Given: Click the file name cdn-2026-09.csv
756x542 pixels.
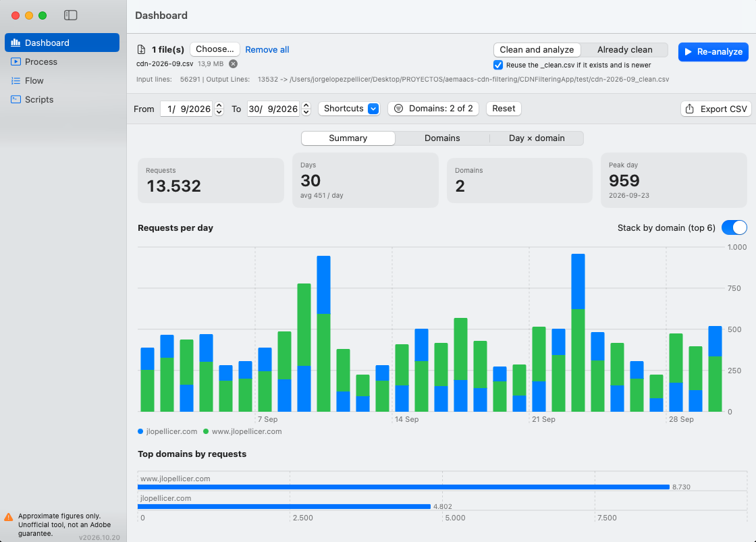Looking at the screenshot, I should click(165, 63).
